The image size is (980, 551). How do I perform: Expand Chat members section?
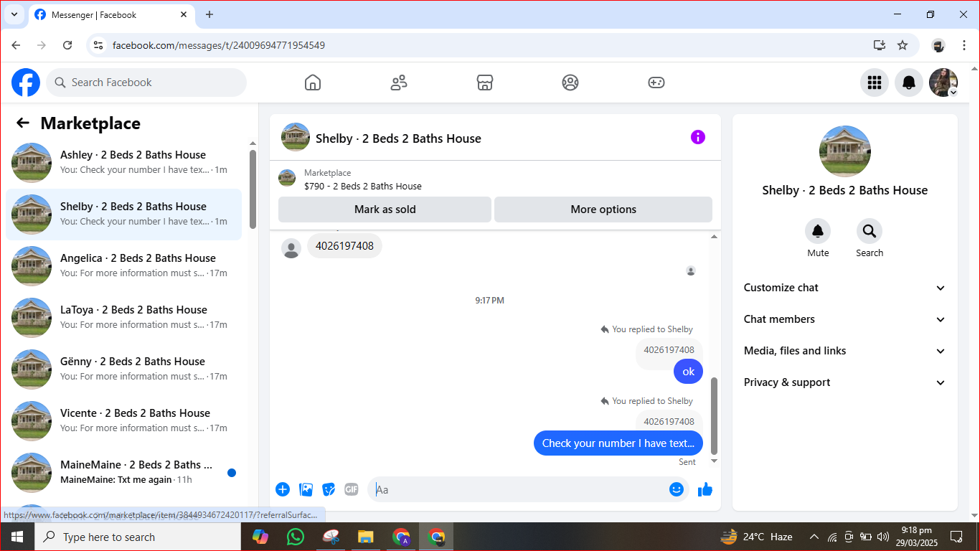pyautogui.click(x=845, y=319)
